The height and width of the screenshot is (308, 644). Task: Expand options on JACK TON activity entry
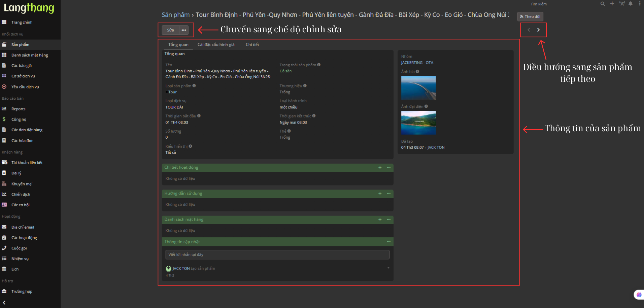pos(388,268)
